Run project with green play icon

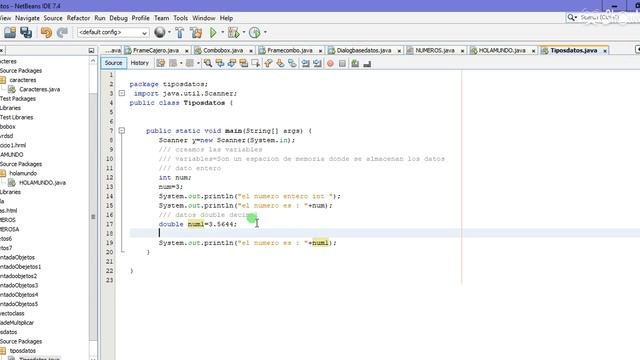[213, 32]
